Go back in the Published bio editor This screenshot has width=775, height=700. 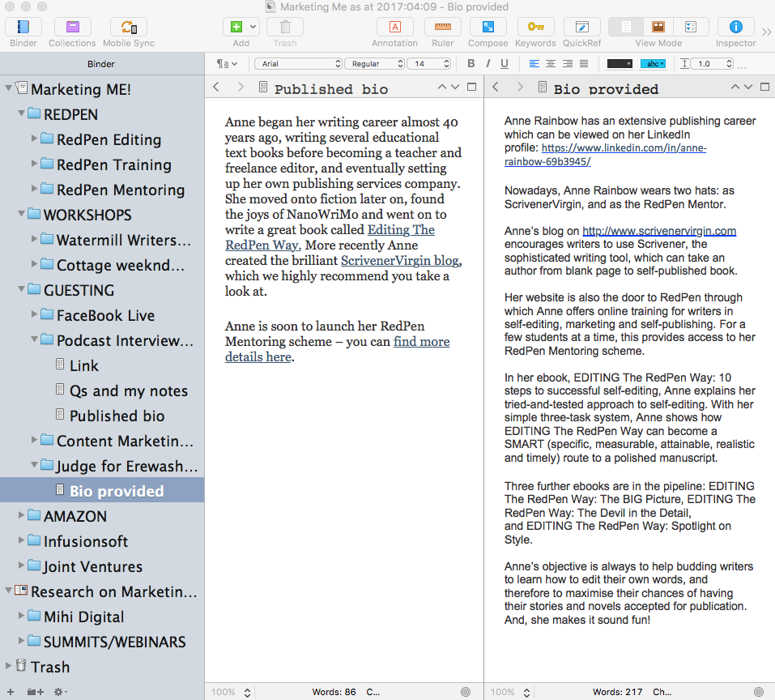[216, 87]
